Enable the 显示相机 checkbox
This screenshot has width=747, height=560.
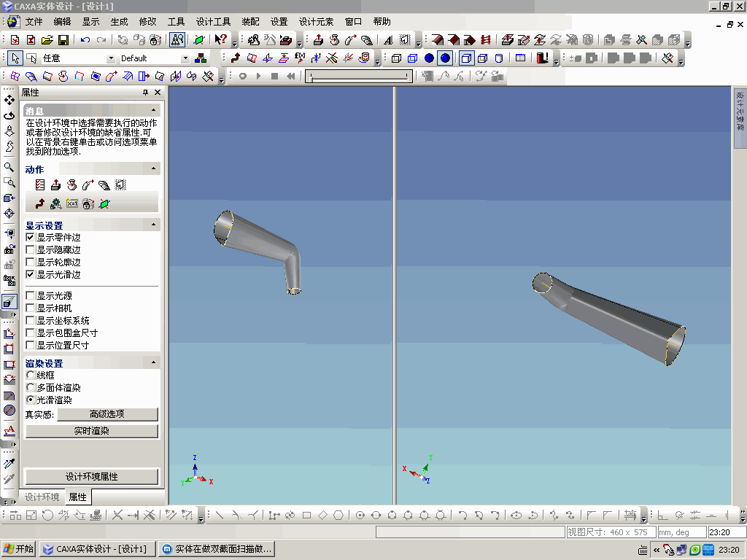coord(30,308)
